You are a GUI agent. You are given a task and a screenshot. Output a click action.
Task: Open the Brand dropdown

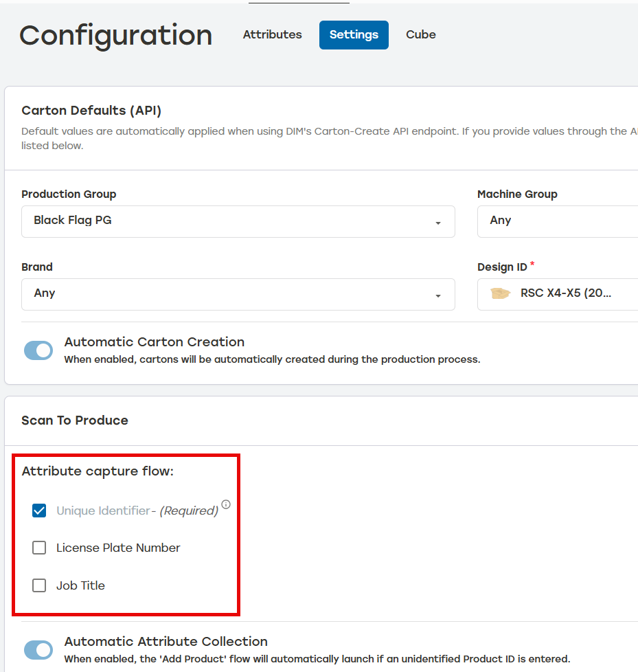[x=238, y=294]
